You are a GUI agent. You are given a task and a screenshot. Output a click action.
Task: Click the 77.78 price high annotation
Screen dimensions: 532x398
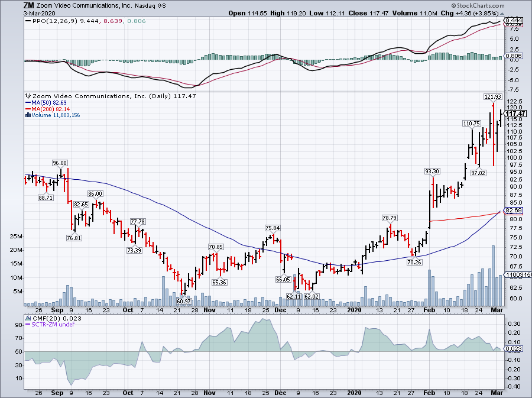tap(138, 222)
